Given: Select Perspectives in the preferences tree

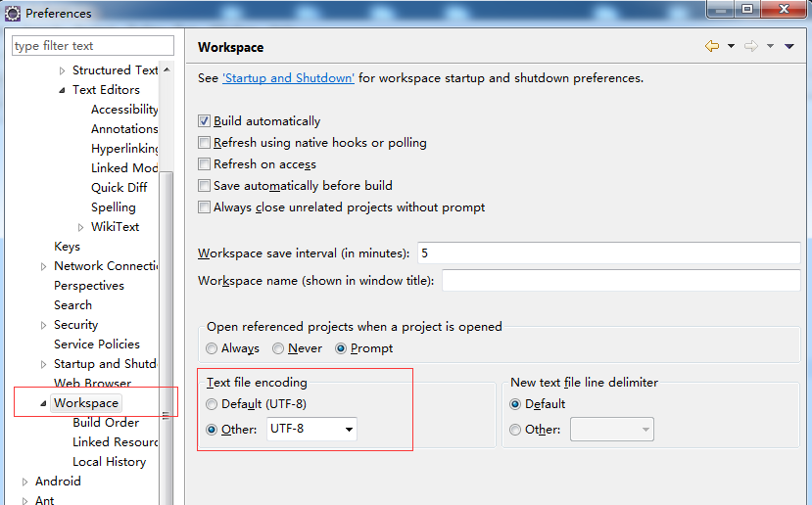Looking at the screenshot, I should pos(89,286).
